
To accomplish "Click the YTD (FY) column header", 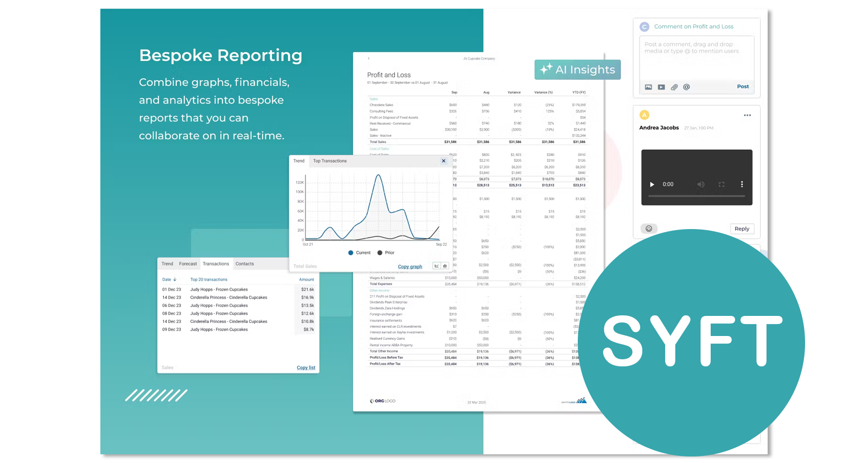I will (x=579, y=92).
